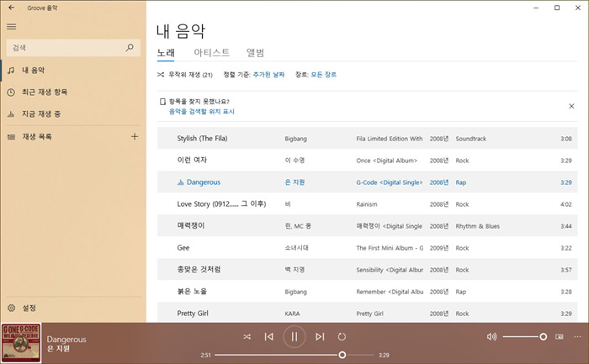This screenshot has height=364, width=589.
Task: Pause the currently playing song
Action: [294, 337]
